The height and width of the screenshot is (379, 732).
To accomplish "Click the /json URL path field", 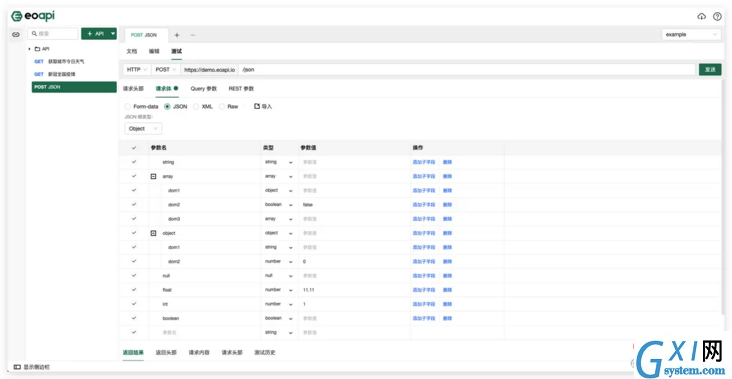I will (467, 70).
